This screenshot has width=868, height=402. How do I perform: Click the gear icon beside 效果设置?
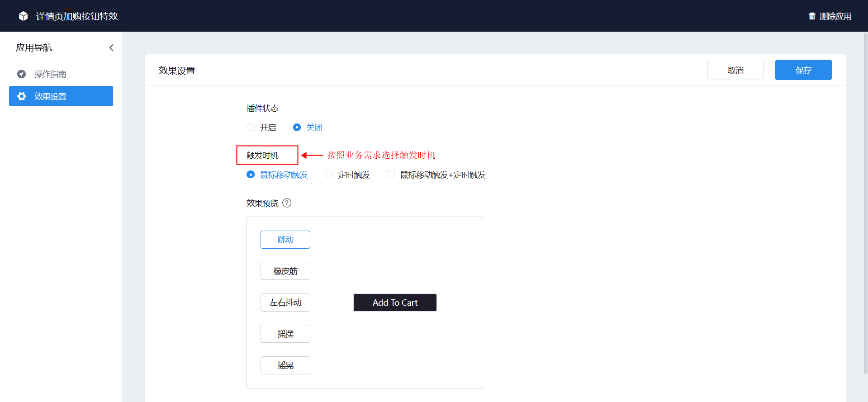pos(21,96)
